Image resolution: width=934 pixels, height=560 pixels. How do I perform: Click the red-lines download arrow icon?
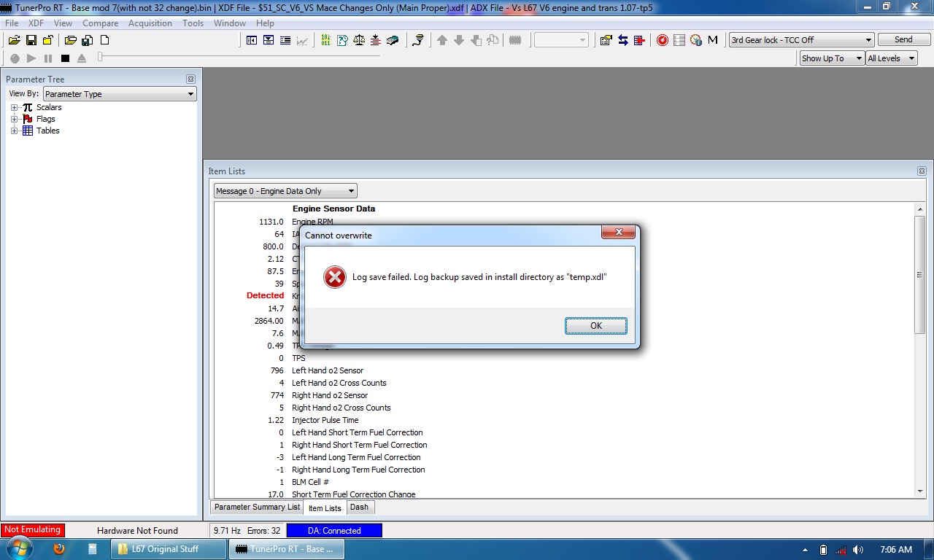(x=376, y=40)
